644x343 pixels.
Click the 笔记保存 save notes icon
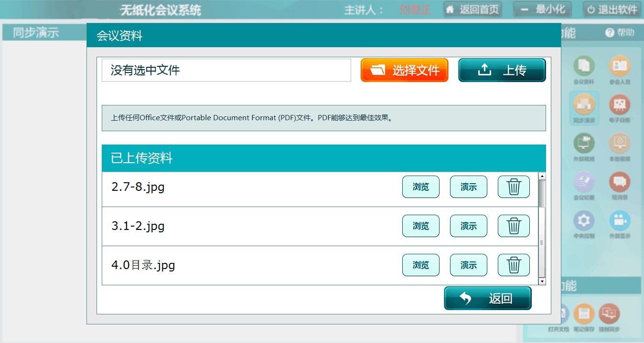tap(584, 315)
